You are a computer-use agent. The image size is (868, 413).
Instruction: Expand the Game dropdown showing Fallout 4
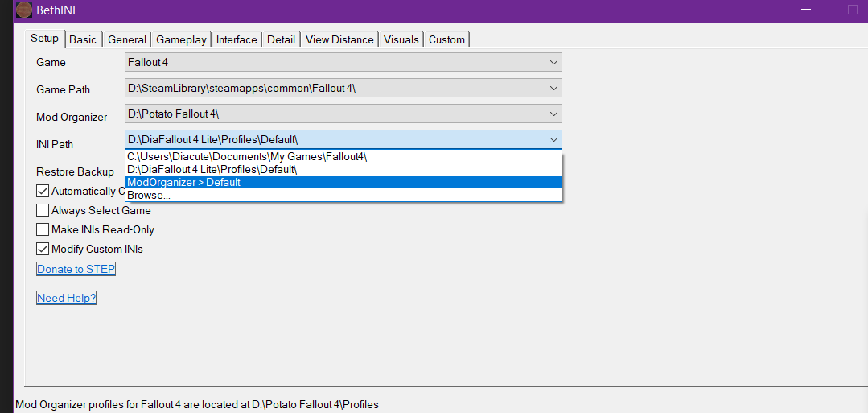click(553, 62)
